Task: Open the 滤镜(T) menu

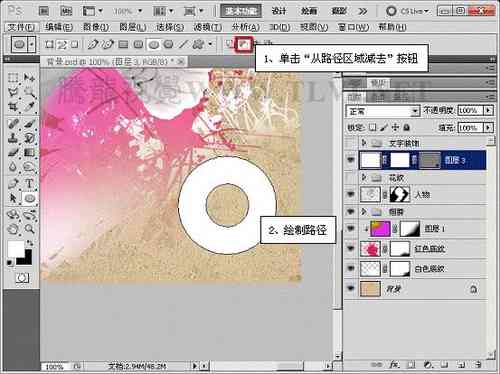Action: (207, 27)
